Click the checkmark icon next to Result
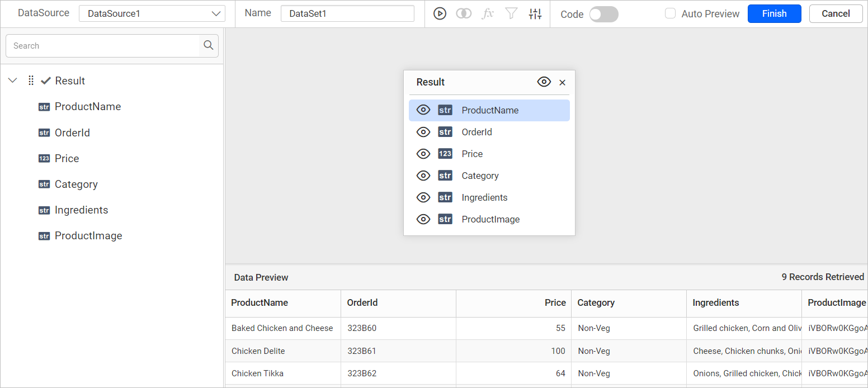The height and width of the screenshot is (388, 868). [x=46, y=81]
